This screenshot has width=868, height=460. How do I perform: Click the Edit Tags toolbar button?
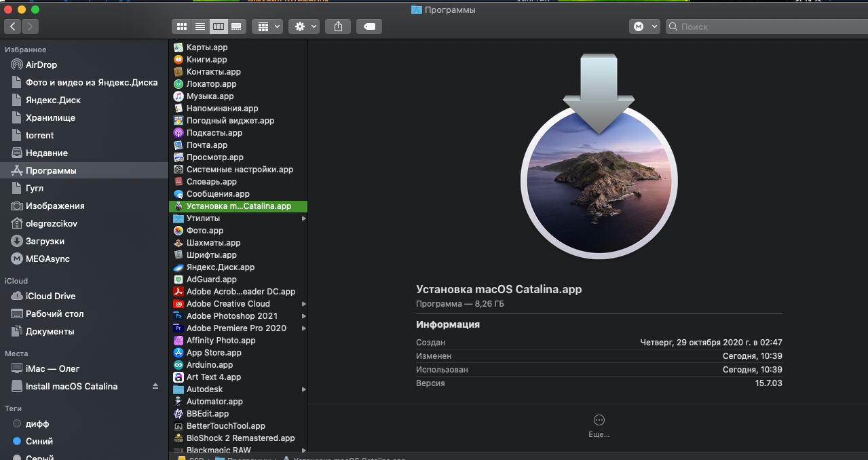[x=369, y=26]
